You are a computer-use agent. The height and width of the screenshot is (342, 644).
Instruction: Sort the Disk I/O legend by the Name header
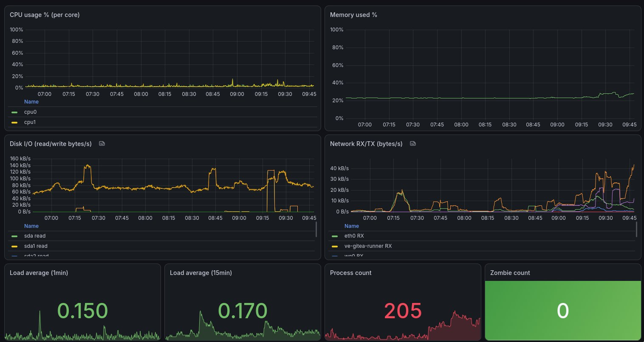click(31, 226)
